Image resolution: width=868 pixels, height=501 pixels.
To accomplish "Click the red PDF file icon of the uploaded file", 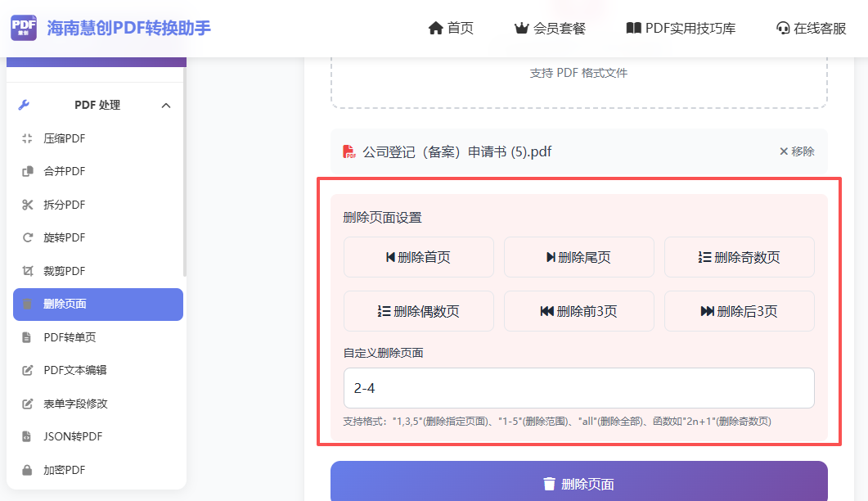I will [349, 151].
